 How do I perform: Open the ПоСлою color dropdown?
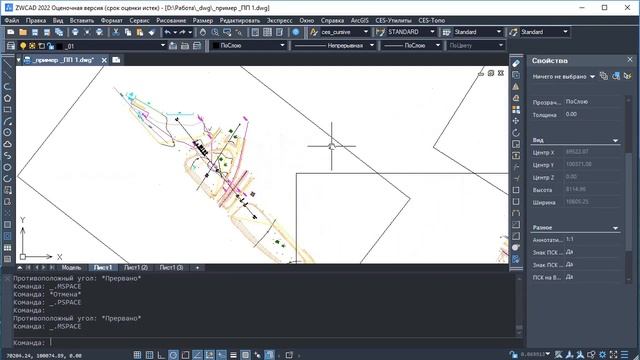point(282,45)
